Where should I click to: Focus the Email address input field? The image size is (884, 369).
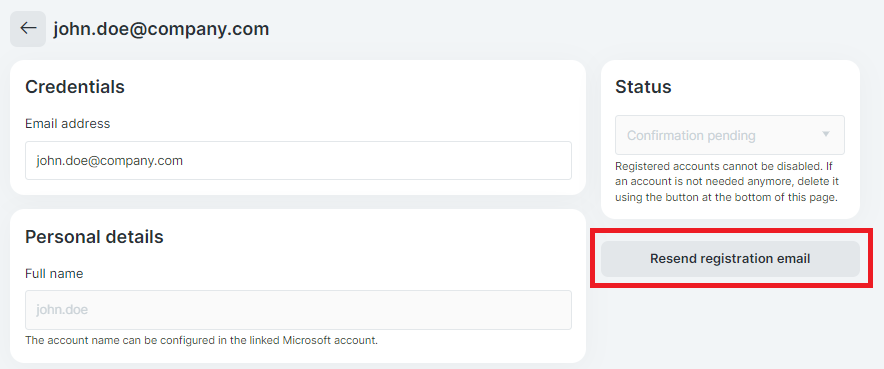point(298,161)
